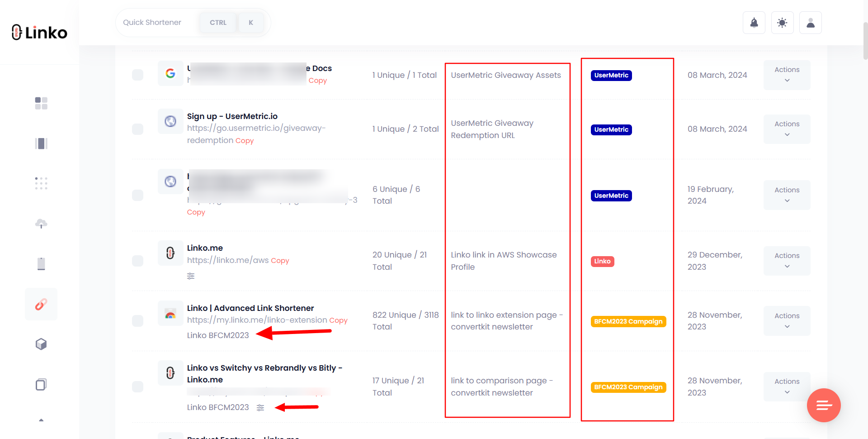Click the K shortcut key badge
Screen dimensions: 868x439
251,23
